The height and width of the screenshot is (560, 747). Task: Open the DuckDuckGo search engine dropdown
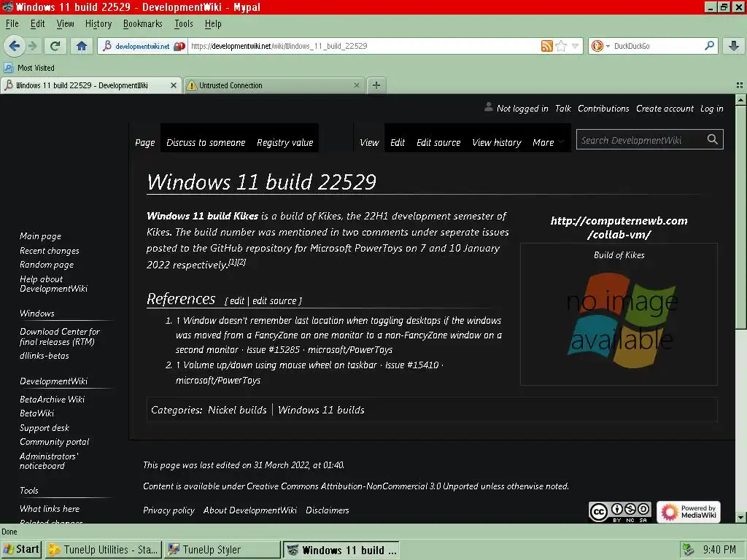600,46
